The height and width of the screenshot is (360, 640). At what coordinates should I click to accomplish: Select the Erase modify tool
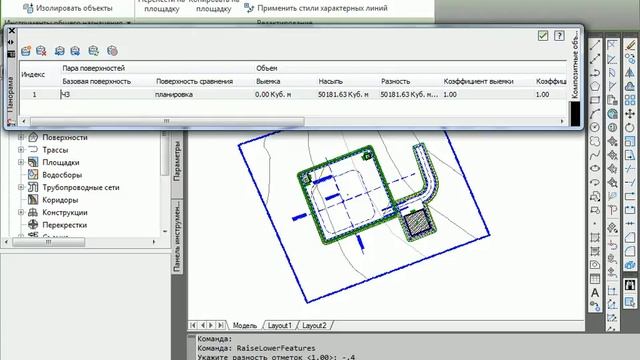click(630, 45)
